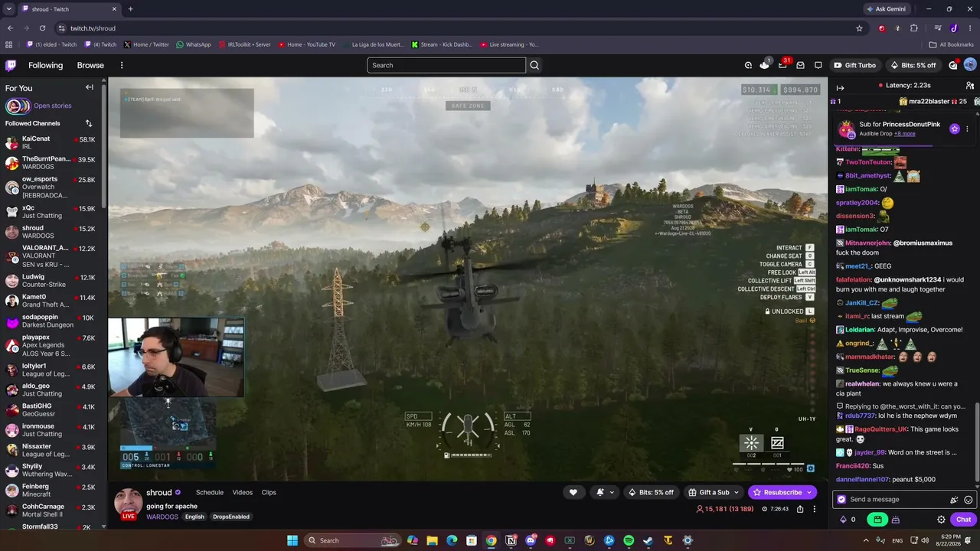Collapse the For You sidebar
980x551 pixels.
coord(89,87)
